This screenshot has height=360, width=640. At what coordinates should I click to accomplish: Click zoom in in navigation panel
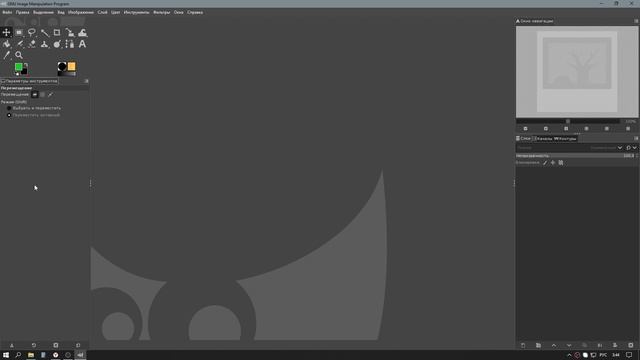tap(546, 129)
